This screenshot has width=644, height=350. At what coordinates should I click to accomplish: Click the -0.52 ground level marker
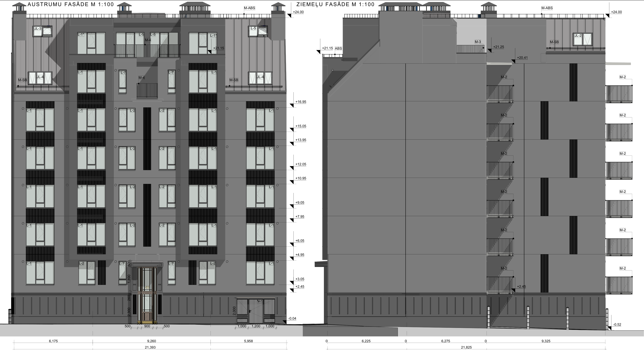[617, 324]
